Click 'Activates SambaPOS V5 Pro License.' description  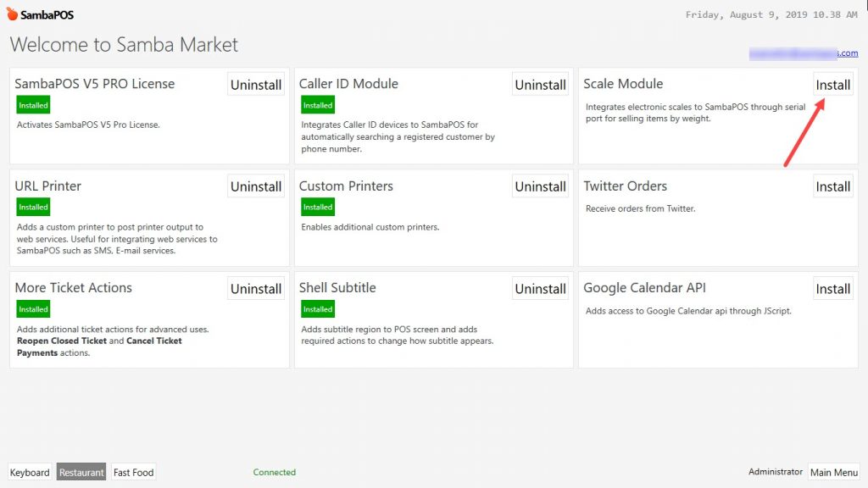point(88,125)
